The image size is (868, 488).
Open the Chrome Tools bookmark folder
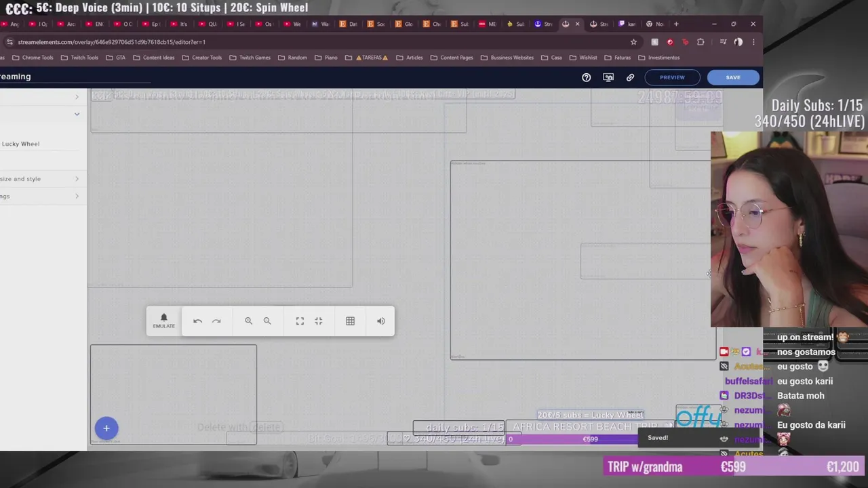[32, 58]
